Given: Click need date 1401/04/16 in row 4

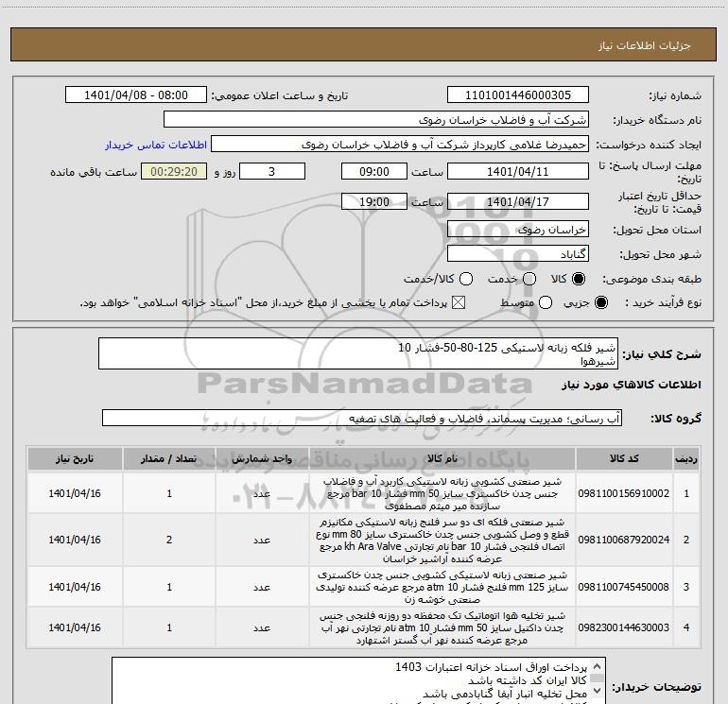Looking at the screenshot, I should (75, 627).
